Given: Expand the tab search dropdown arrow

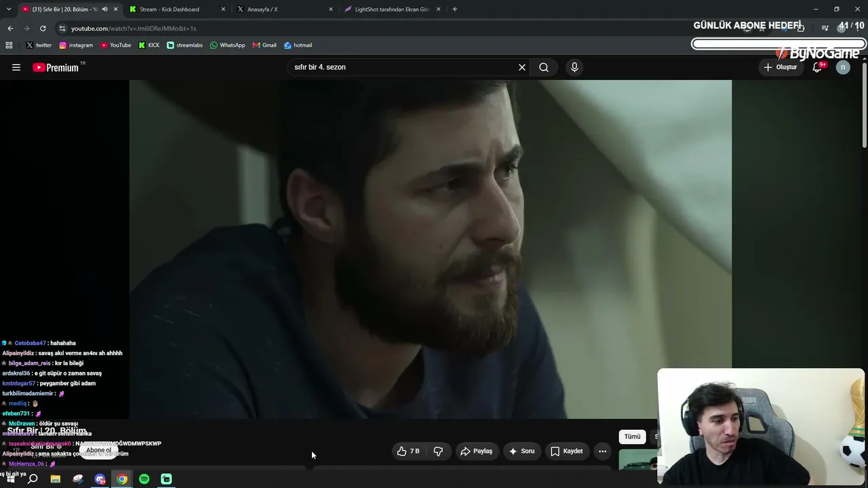Looking at the screenshot, I should (x=9, y=9).
